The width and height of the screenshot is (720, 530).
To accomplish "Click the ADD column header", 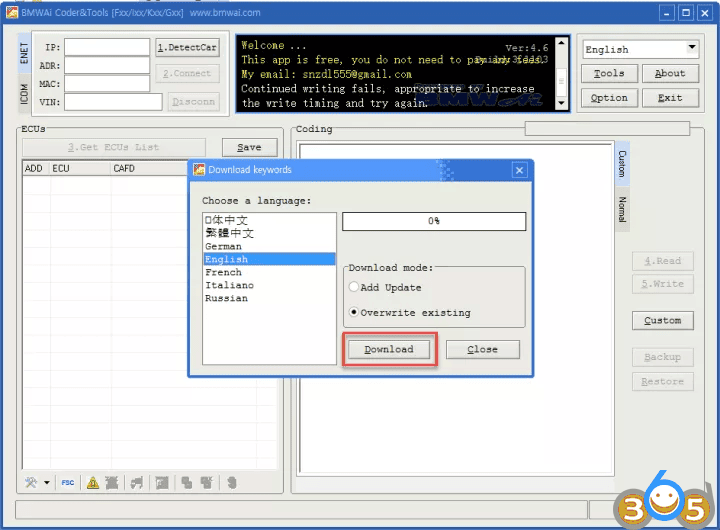I will tap(36, 169).
